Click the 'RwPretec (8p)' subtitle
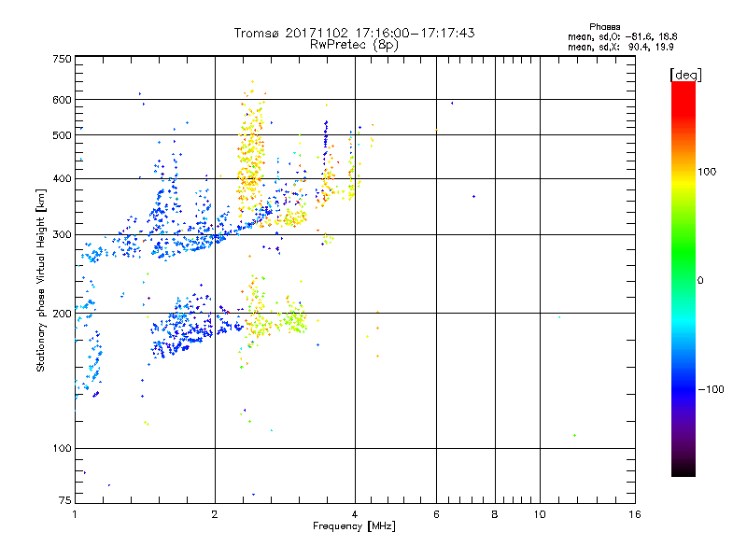 (x=354, y=45)
